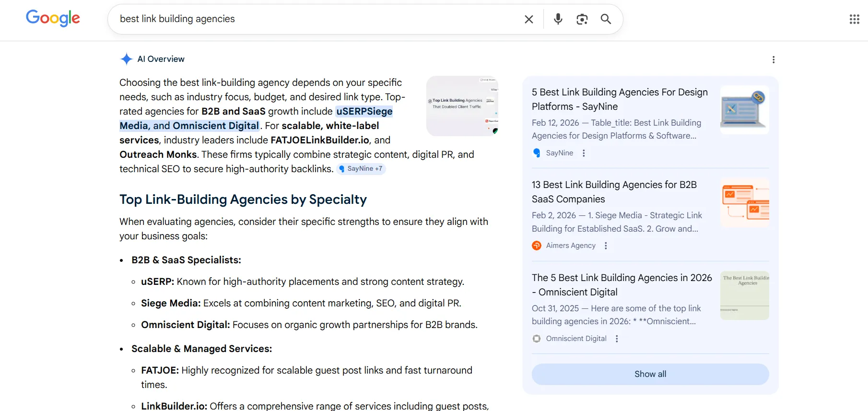868x411 pixels.
Task: Open '5 Best Link Building Agencies For Design Platforms' link
Action: click(x=620, y=99)
